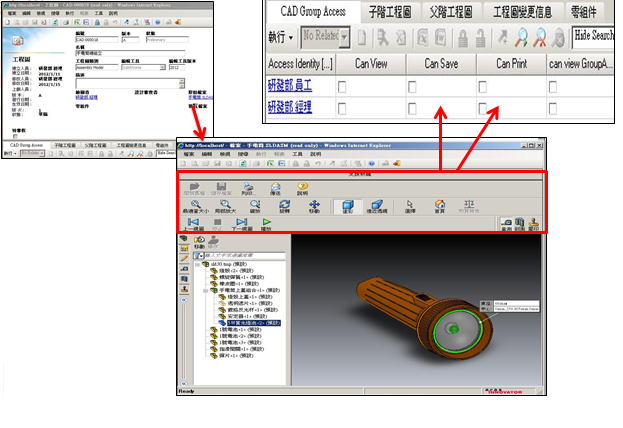Open the native file link in drawing form

click(200, 97)
